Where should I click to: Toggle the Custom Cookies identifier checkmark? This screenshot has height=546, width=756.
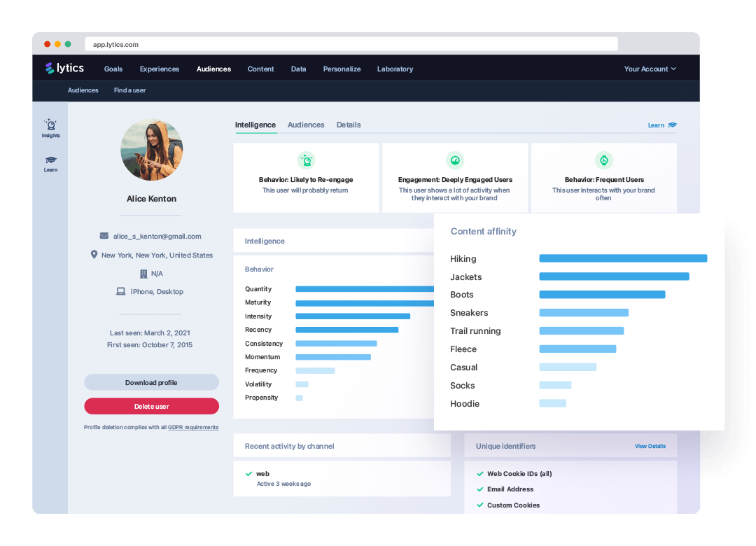(479, 505)
